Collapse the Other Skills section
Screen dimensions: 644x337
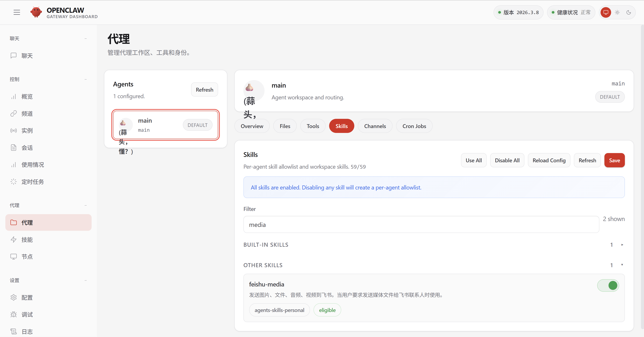pyautogui.click(x=622, y=265)
